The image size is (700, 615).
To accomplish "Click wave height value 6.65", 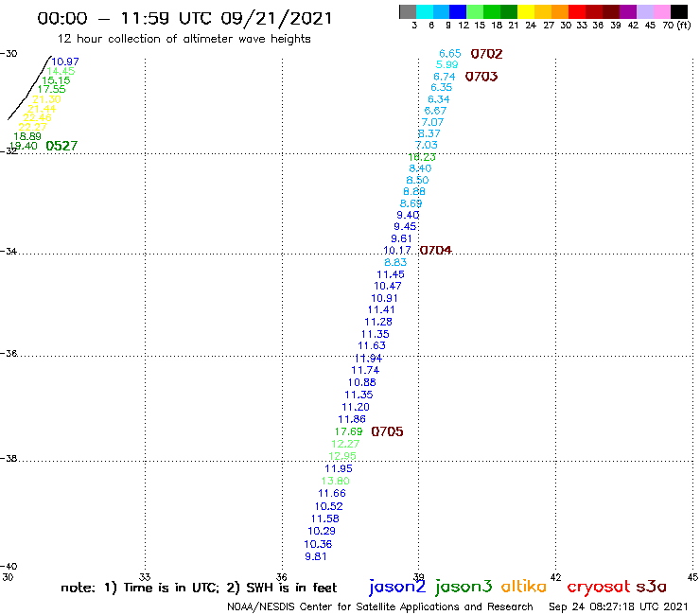I will (450, 54).
